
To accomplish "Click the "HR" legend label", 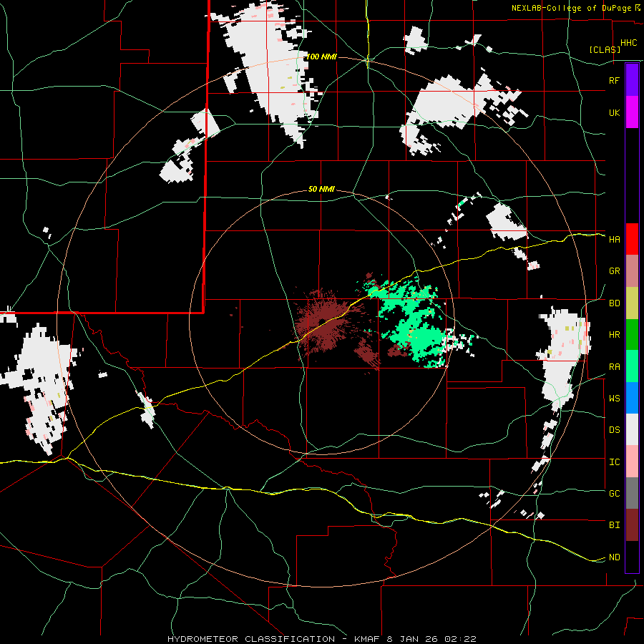I will [614, 335].
